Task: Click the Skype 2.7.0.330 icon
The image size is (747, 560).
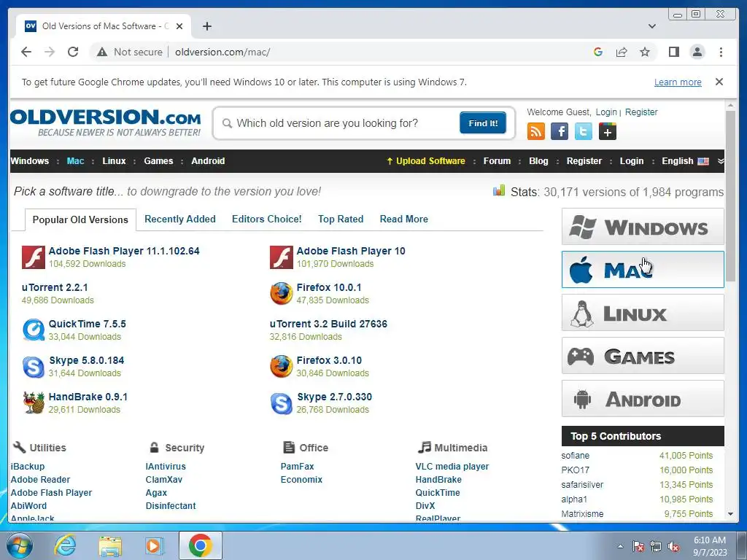Action: (282, 402)
